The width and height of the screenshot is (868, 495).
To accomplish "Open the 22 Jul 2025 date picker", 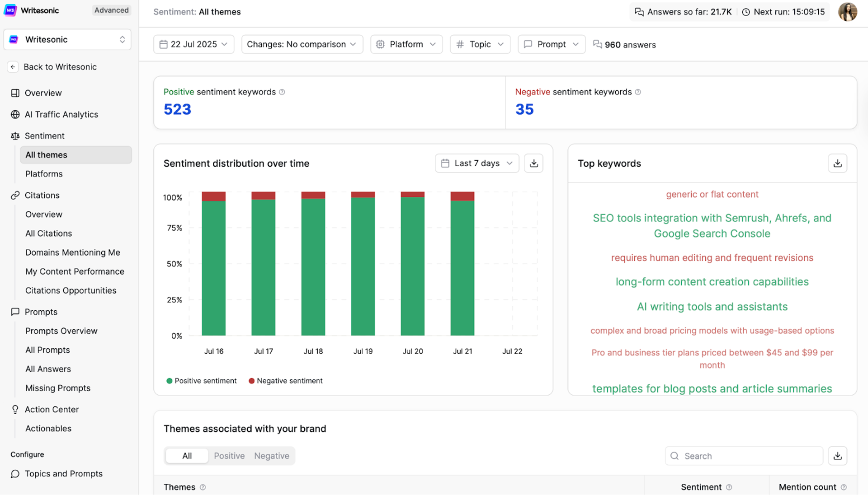I will point(193,44).
